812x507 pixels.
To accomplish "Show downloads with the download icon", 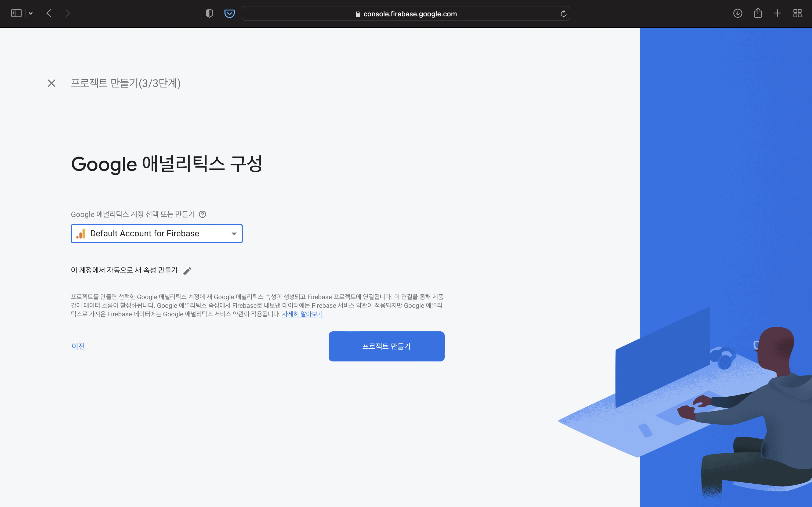I will (738, 13).
